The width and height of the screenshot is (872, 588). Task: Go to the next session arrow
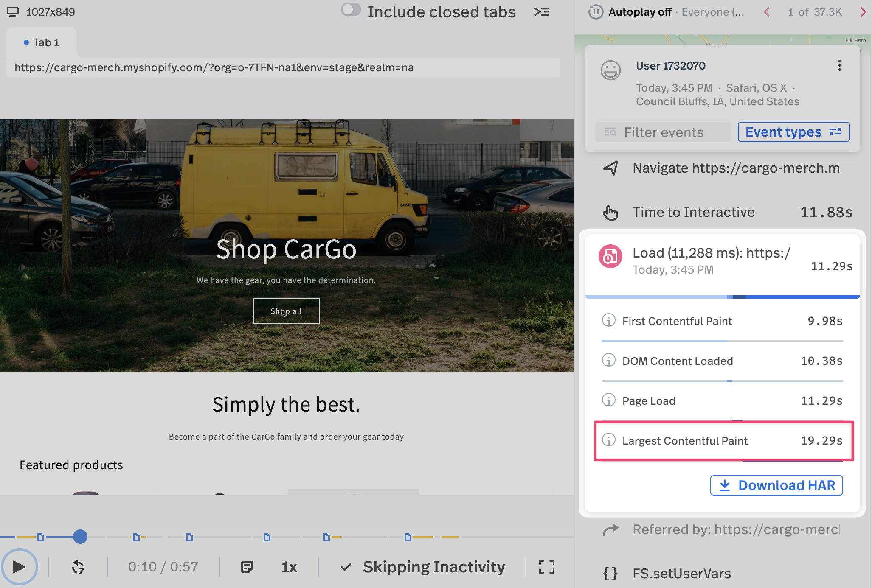click(863, 12)
